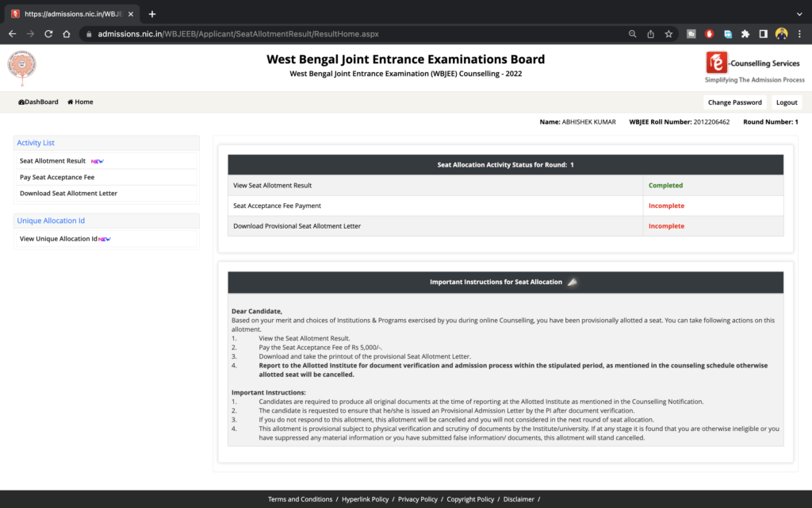This screenshot has width=812, height=508.
Task: Click the gray extension icon left of the red shield
Action: [x=691, y=33]
